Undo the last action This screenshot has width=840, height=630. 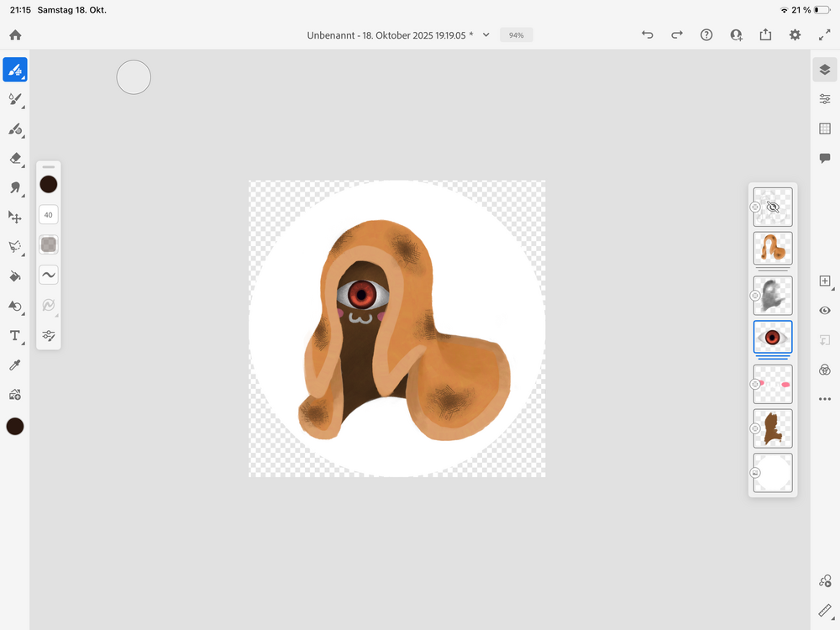pos(647,35)
